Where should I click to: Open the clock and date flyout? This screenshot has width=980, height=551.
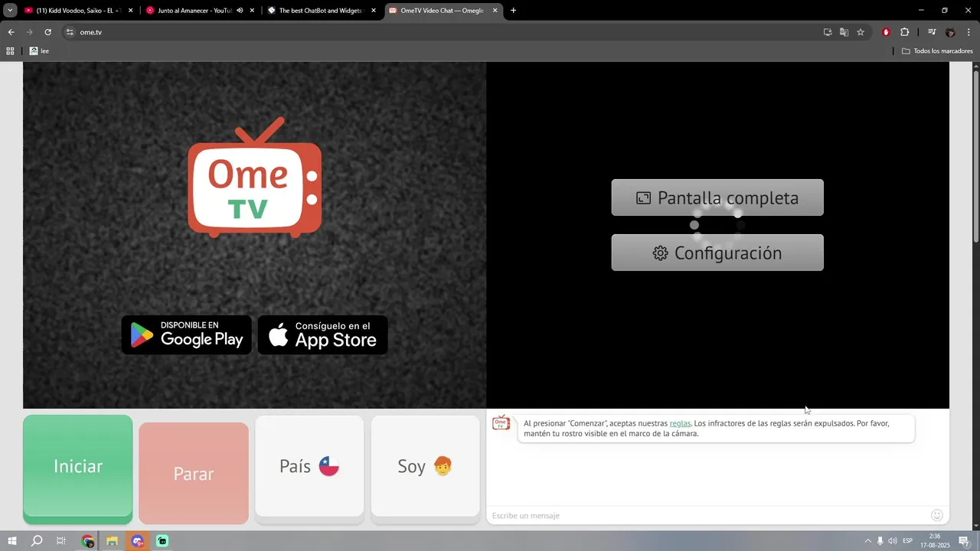[x=935, y=541]
